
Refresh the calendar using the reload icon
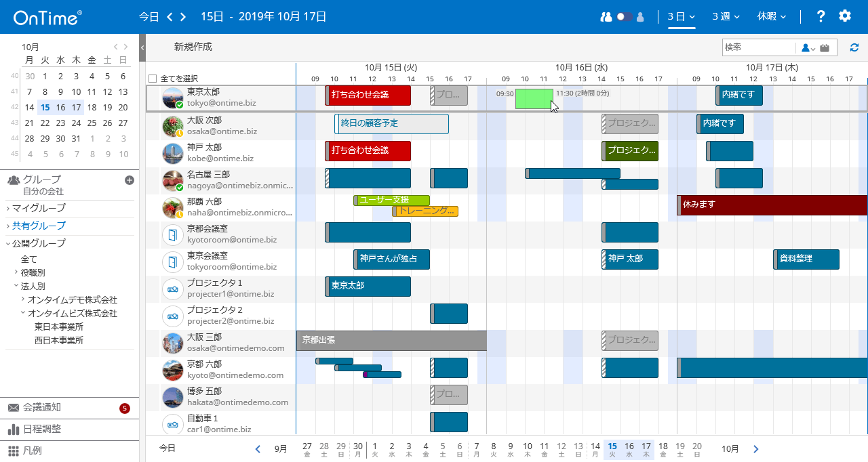click(x=854, y=47)
